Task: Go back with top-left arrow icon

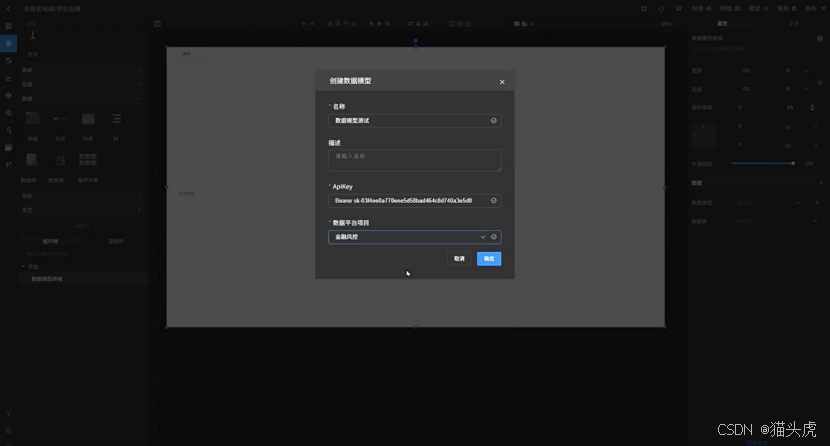Action: (8, 8)
